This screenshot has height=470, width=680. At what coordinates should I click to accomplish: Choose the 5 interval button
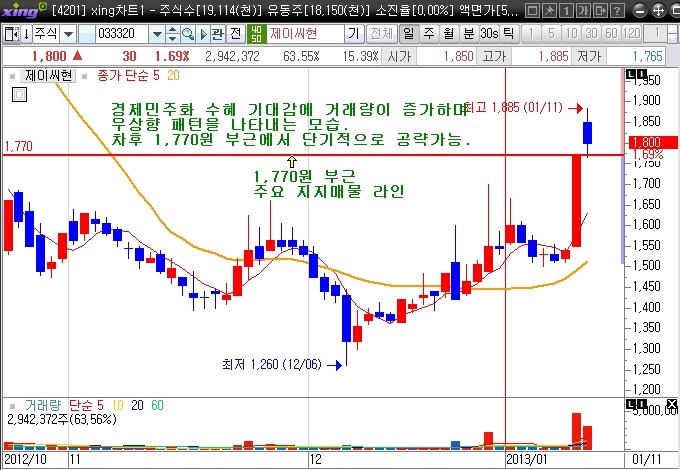tap(551, 34)
